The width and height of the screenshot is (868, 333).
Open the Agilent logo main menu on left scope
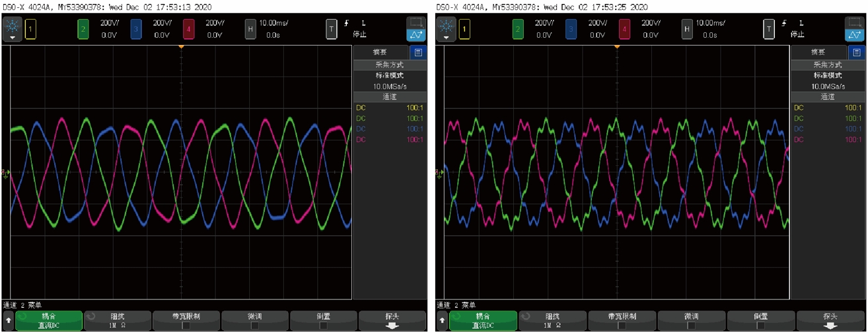[x=12, y=29]
